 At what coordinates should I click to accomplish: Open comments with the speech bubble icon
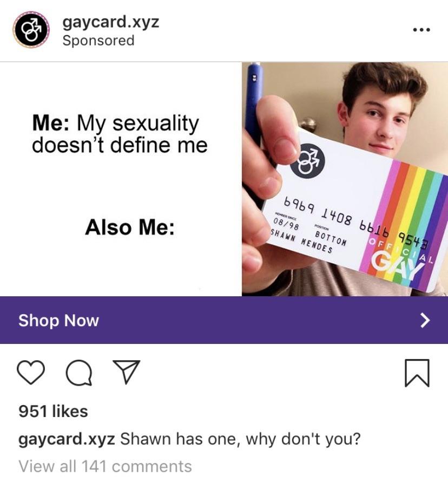(79, 373)
